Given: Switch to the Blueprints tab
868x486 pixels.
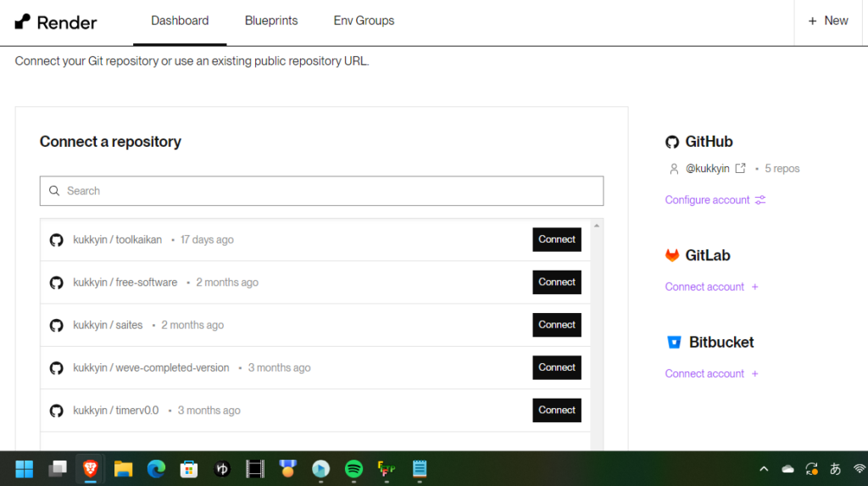Looking at the screenshot, I should click(271, 21).
